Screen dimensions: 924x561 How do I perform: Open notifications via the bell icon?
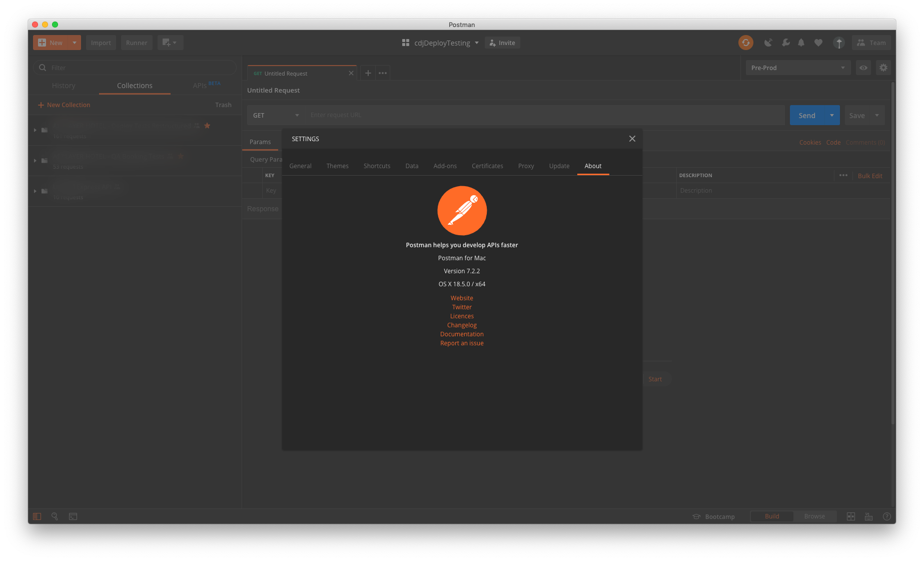point(801,43)
